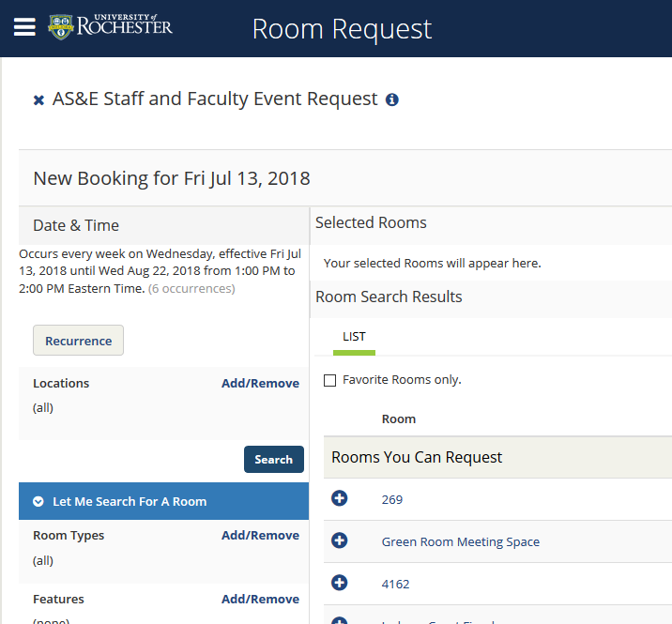This screenshot has width=672, height=624.
Task: Click the Selected Rooms heading
Action: click(x=371, y=223)
